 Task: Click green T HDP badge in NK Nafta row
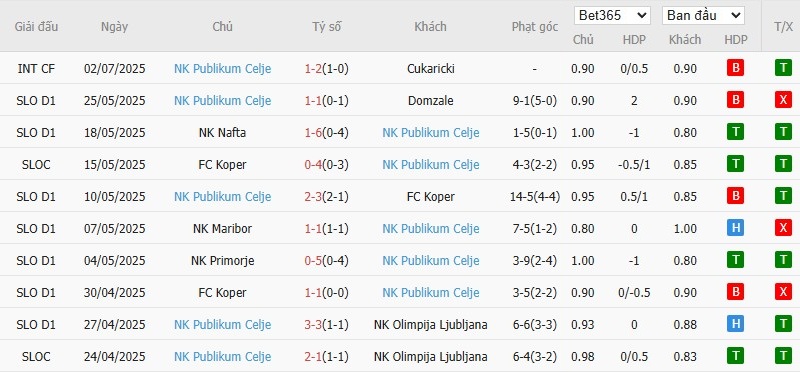point(735,132)
